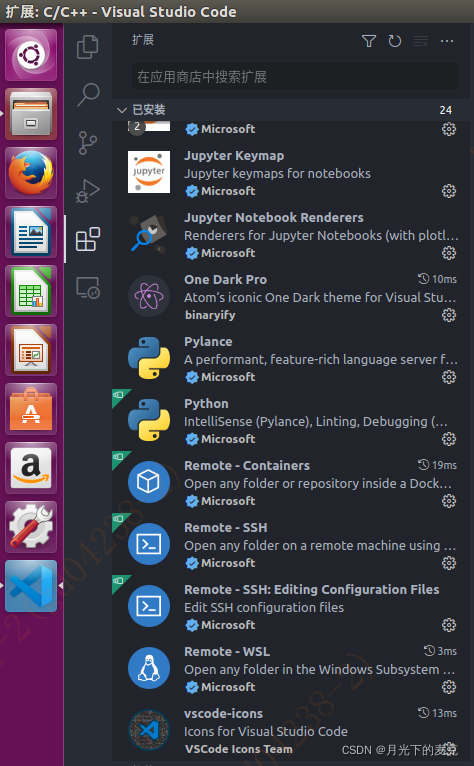Click the Python extension logo
Screen dimensions: 474x766
[149, 420]
